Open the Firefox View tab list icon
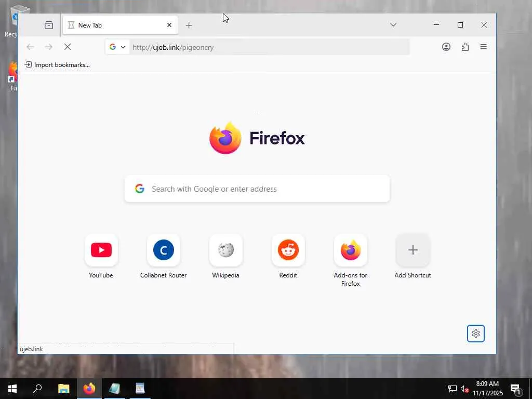Screen dimensions: 532x399 click(x=49, y=25)
